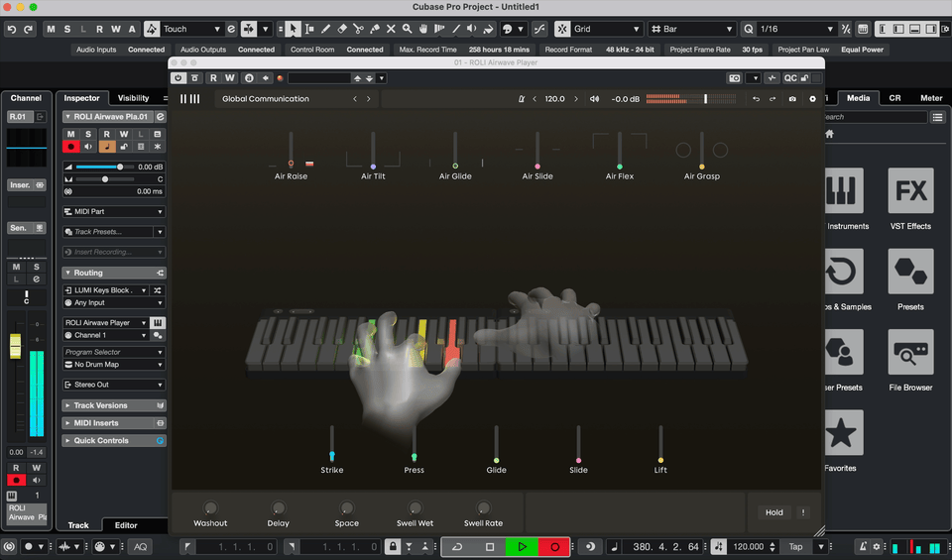This screenshot has height=560, width=952.
Task: Click the AQ button in the transport bar
Action: [x=140, y=547]
